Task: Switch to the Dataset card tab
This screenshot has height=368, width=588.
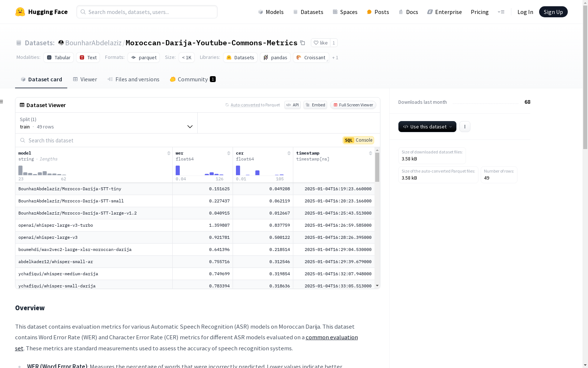Action: coord(41,79)
